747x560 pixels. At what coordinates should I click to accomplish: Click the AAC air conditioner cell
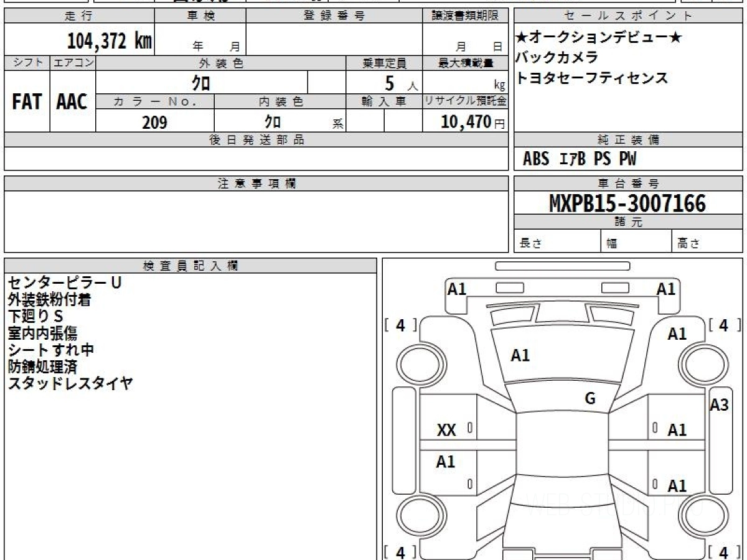point(72,102)
